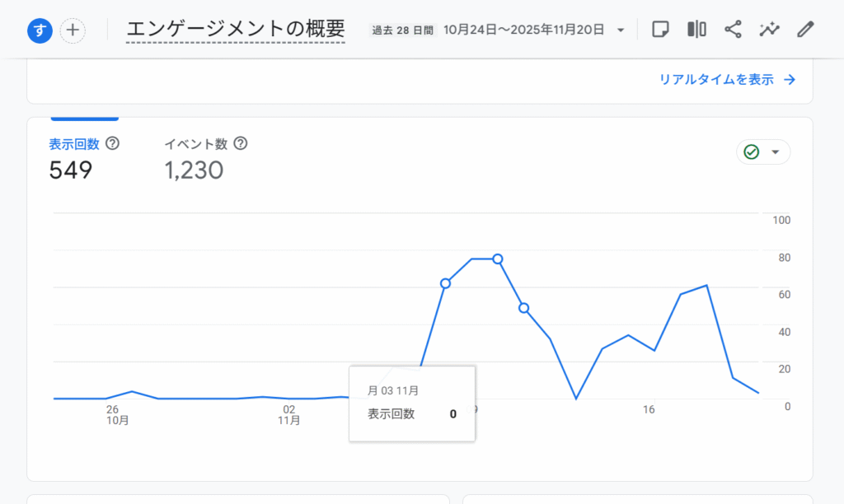Select the 表示回数 metric tab
The width and height of the screenshot is (844, 504).
pyautogui.click(x=74, y=144)
